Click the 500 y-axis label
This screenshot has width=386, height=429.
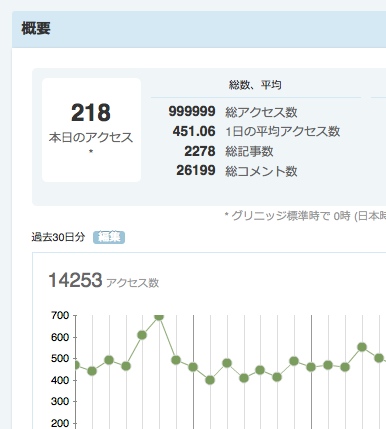pos(60,359)
